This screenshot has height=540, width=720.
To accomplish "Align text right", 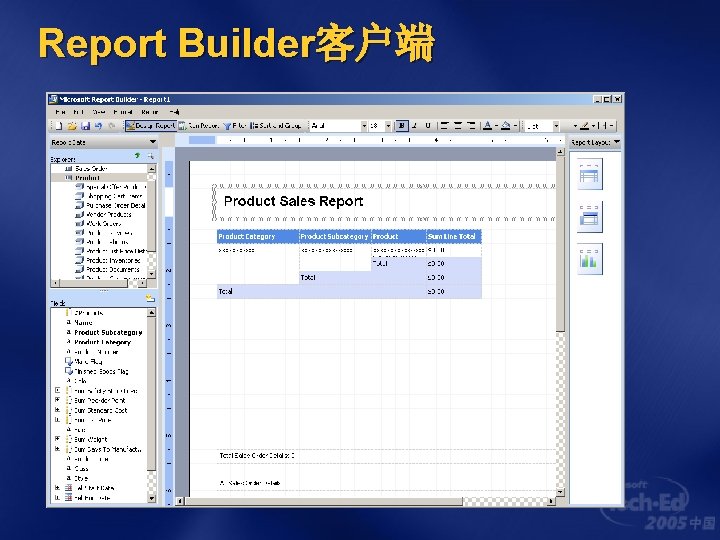I will pos(471,125).
